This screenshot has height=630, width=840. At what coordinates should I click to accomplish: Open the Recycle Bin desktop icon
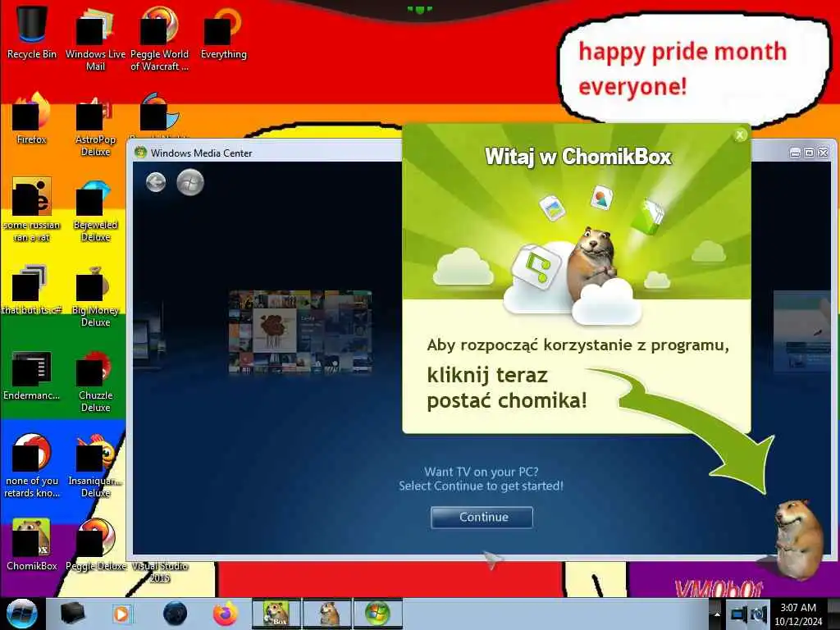coord(32,32)
